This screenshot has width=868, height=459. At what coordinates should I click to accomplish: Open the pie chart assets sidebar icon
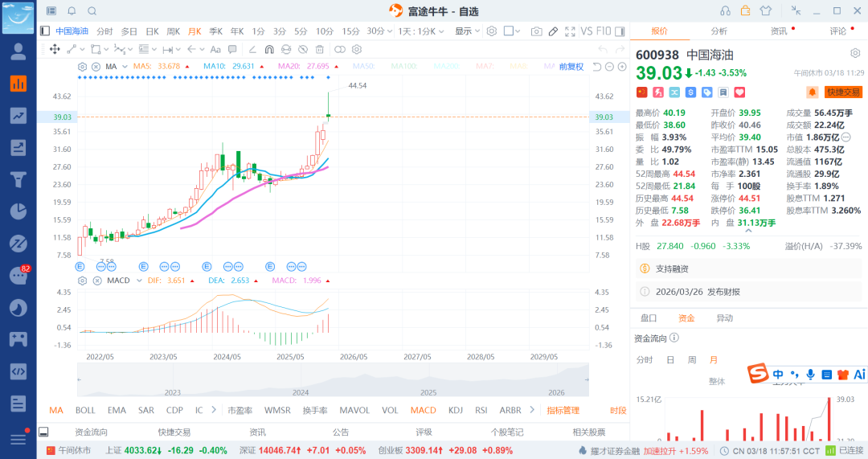tap(18, 211)
